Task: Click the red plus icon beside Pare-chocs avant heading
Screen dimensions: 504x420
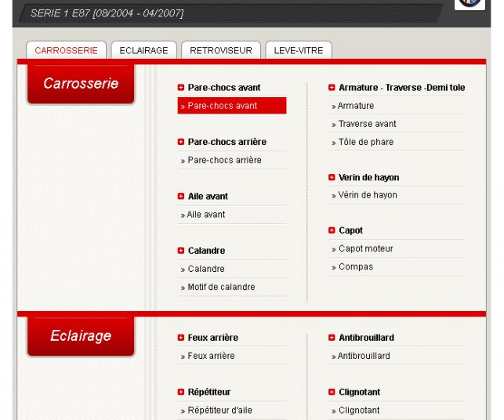Action: tap(181, 88)
